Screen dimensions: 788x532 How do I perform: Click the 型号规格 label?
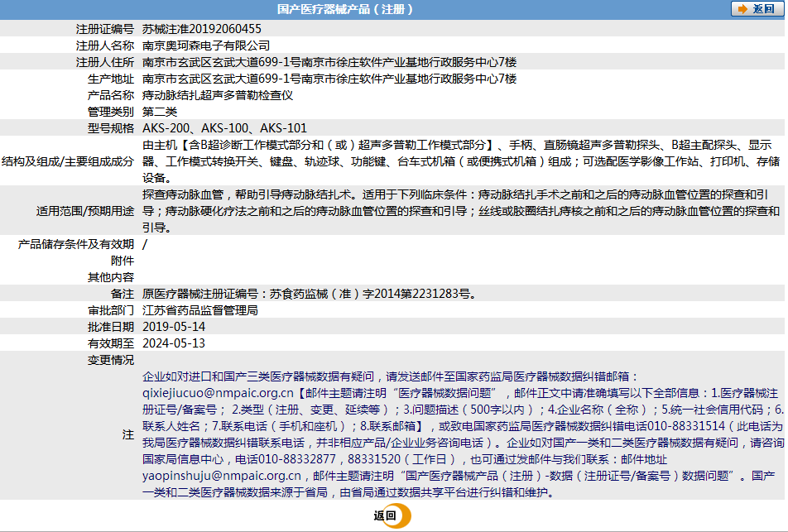coord(111,128)
